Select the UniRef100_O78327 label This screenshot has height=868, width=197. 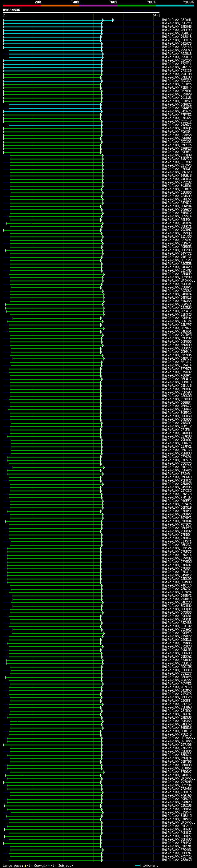coord(177,118)
